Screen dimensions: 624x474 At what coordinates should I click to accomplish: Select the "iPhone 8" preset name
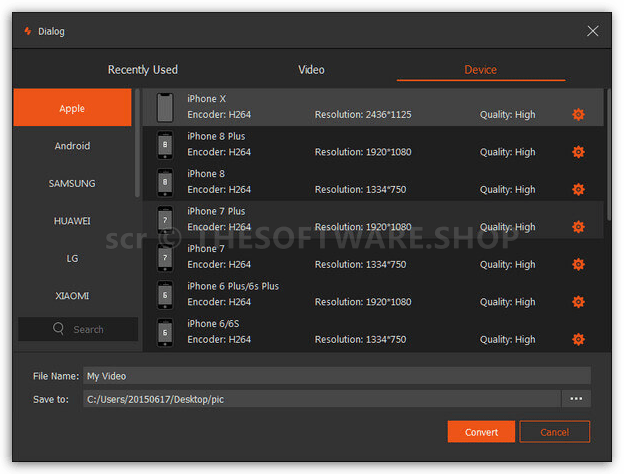coord(206,174)
